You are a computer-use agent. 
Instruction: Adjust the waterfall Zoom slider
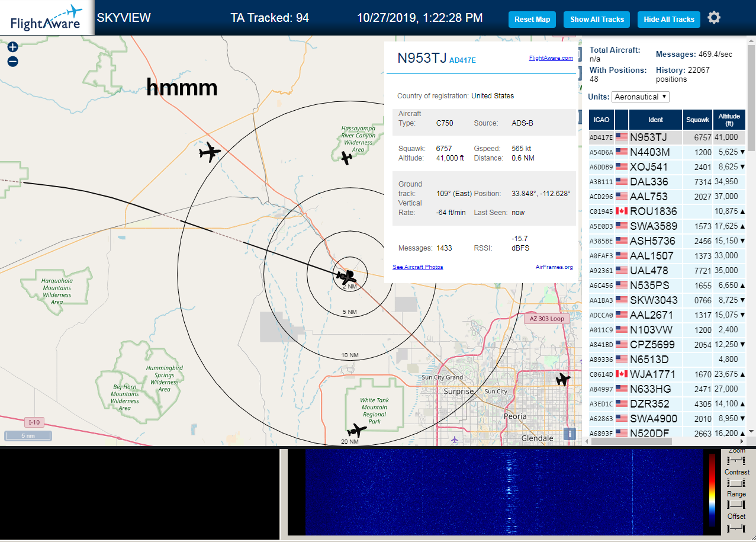click(736, 460)
